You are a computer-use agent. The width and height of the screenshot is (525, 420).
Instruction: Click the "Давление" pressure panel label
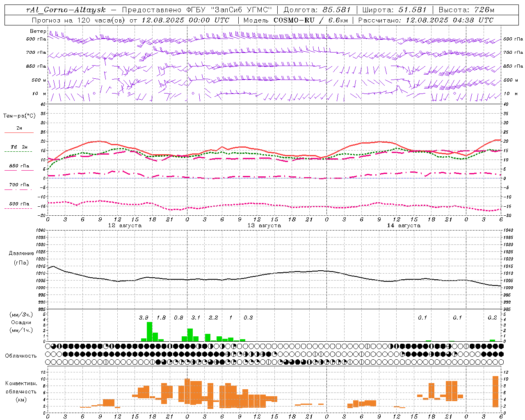point(21,253)
